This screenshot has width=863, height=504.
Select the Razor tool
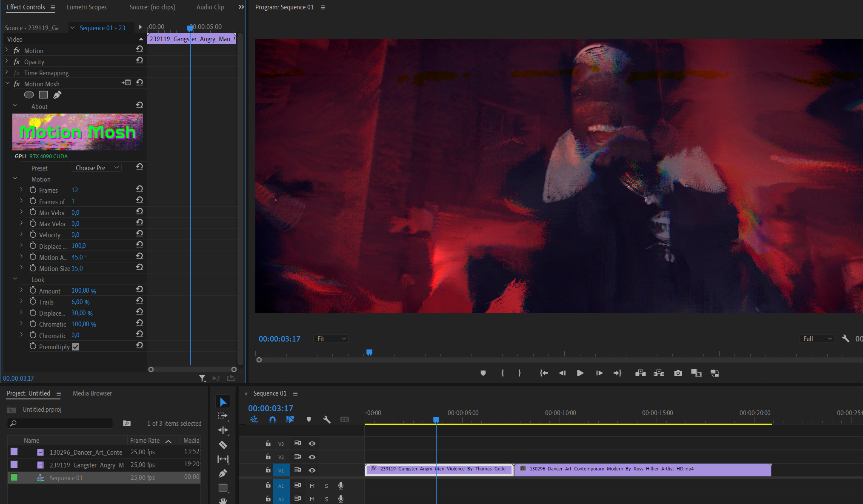(223, 444)
